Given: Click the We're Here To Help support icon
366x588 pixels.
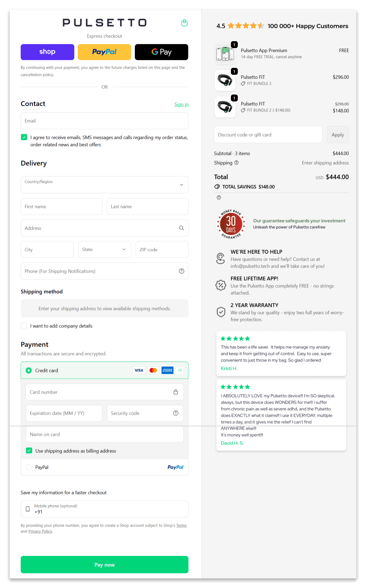Looking at the screenshot, I should pyautogui.click(x=220, y=259).
